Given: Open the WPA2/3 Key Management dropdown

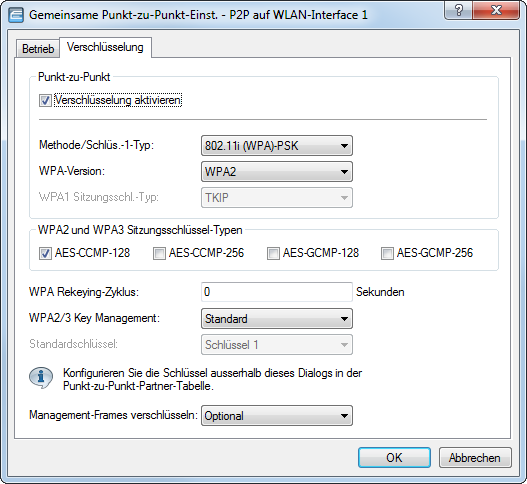Looking at the screenshot, I should [x=277, y=319].
